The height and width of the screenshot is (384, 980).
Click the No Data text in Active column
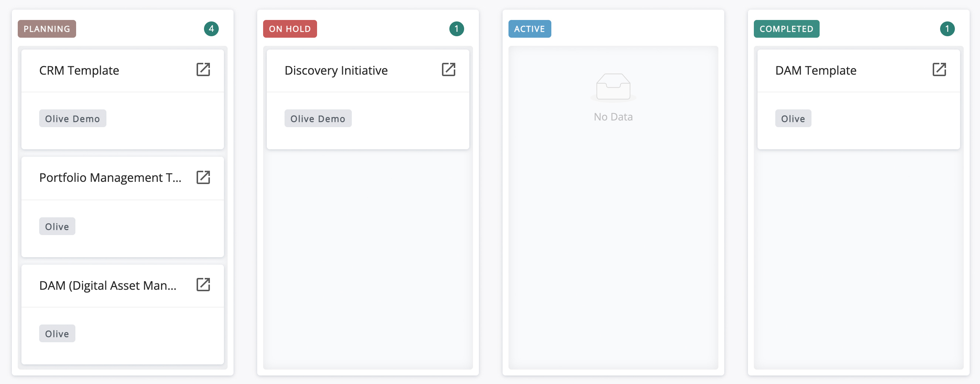613,117
